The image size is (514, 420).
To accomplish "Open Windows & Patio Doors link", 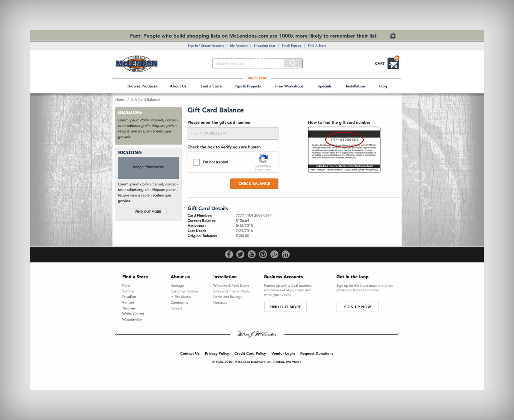I will point(231,285).
